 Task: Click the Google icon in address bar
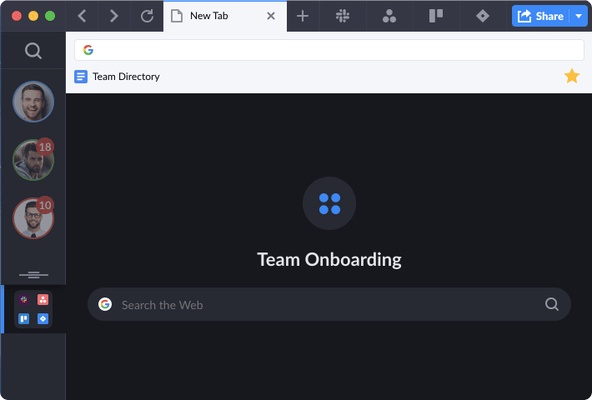pyautogui.click(x=88, y=50)
